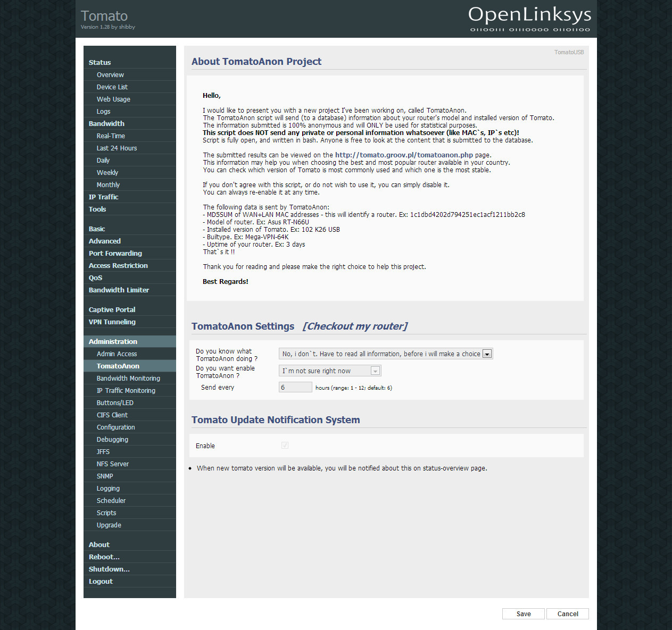The height and width of the screenshot is (630, 672).
Task: Select the Administration section header
Action: 129,342
